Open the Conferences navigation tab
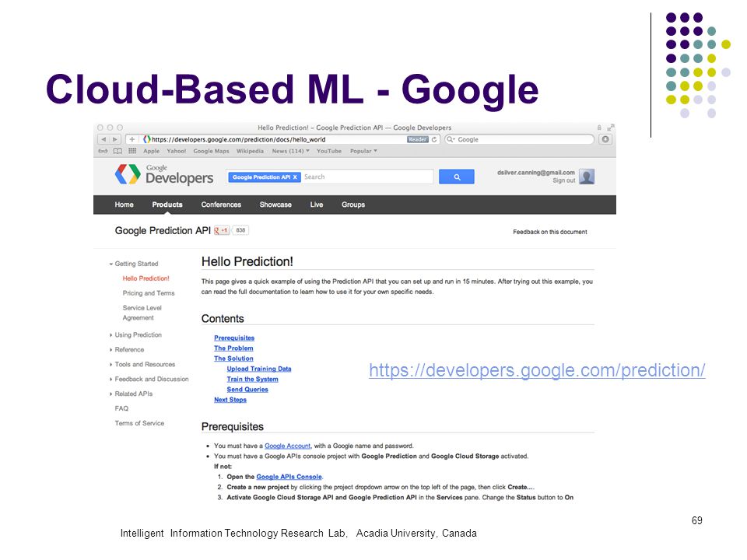 (x=221, y=205)
